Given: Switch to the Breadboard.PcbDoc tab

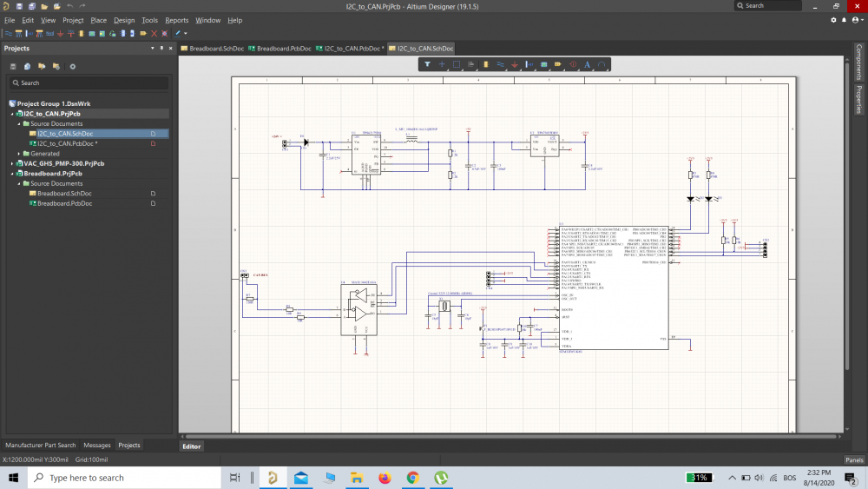Looking at the screenshot, I should click(x=279, y=48).
